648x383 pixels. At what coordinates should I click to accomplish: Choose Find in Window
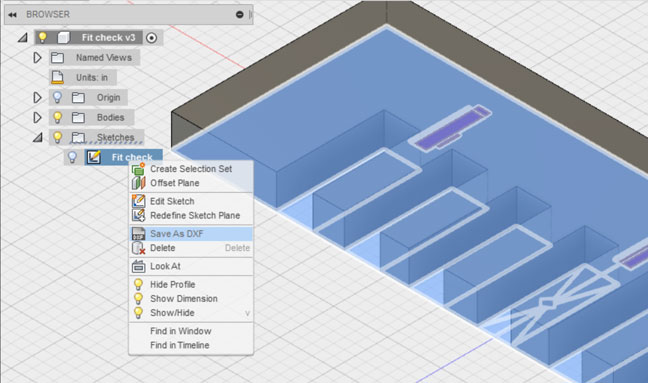pyautogui.click(x=191, y=331)
